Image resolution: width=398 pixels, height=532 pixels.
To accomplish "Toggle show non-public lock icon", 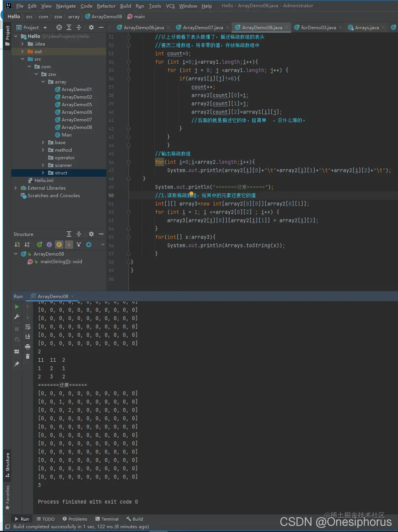I will (x=69, y=245).
